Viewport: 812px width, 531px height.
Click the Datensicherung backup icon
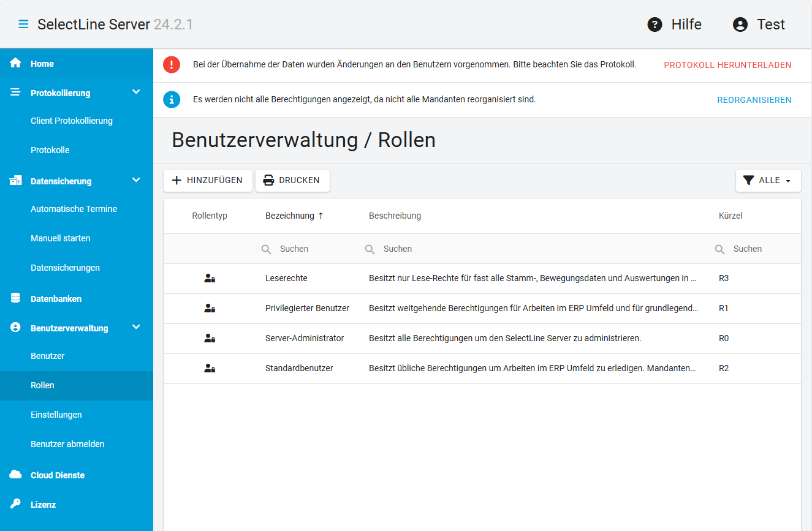(x=16, y=181)
